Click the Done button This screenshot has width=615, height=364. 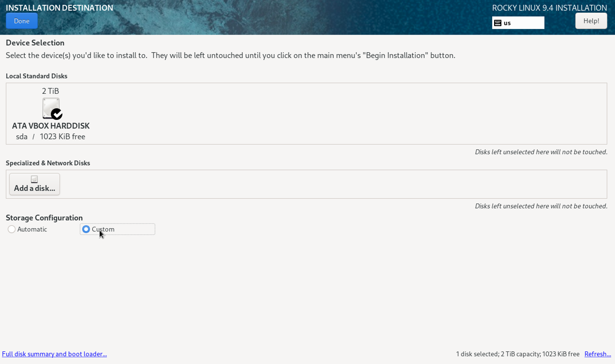(21, 21)
